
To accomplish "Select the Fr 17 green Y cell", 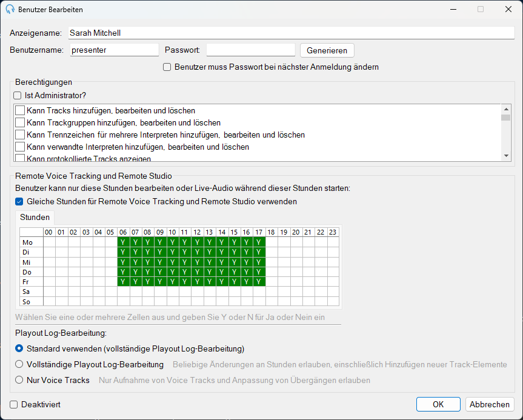I will pyautogui.click(x=259, y=282).
